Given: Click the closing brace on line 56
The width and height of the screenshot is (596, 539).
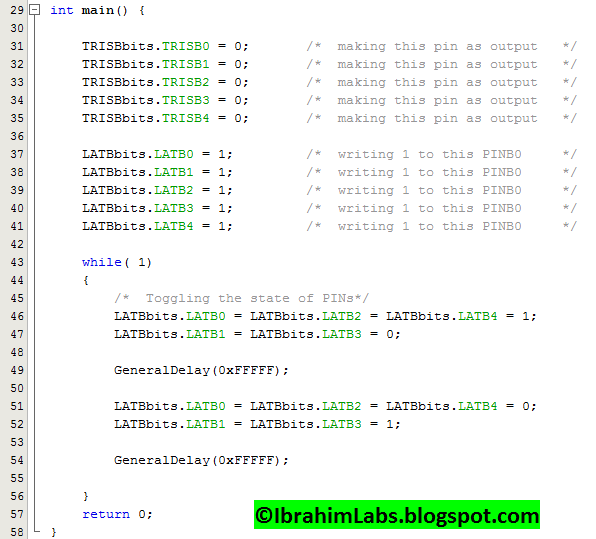Looking at the screenshot, I should tap(86, 496).
